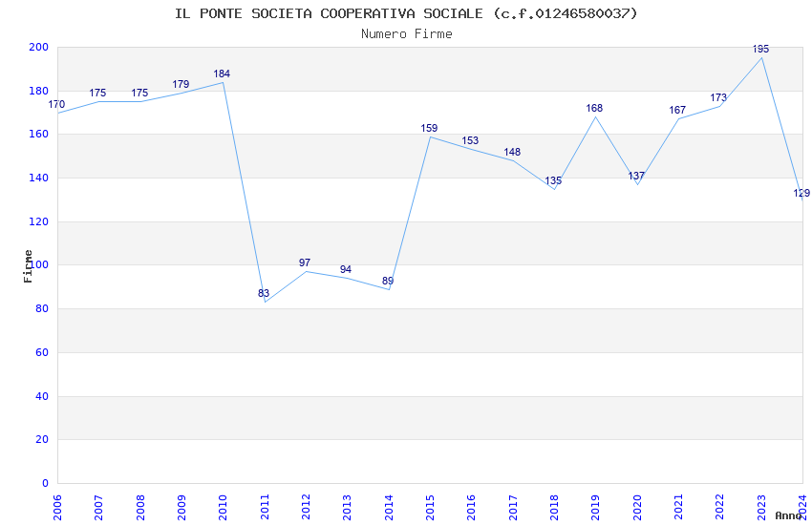Select the data label 173

coord(718,97)
